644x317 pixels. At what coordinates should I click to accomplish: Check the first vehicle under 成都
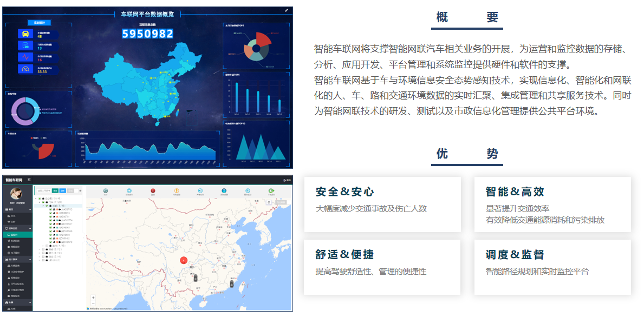coord(50,209)
